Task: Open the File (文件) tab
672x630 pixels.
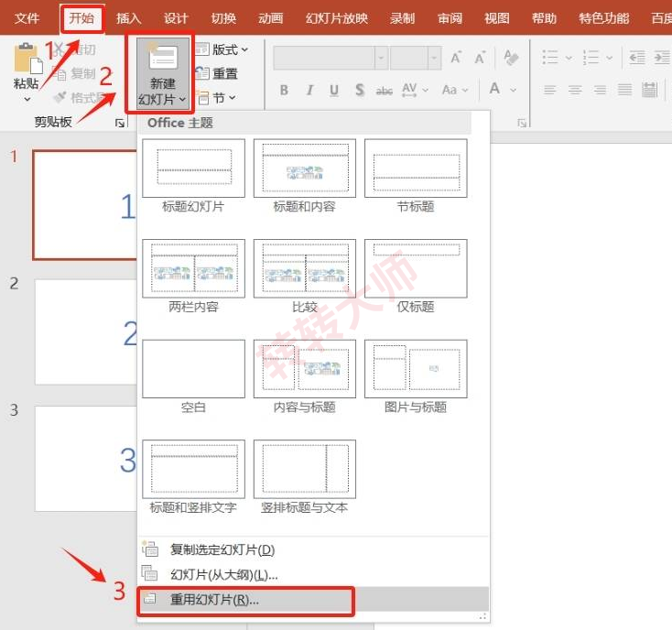Action: coord(27,18)
